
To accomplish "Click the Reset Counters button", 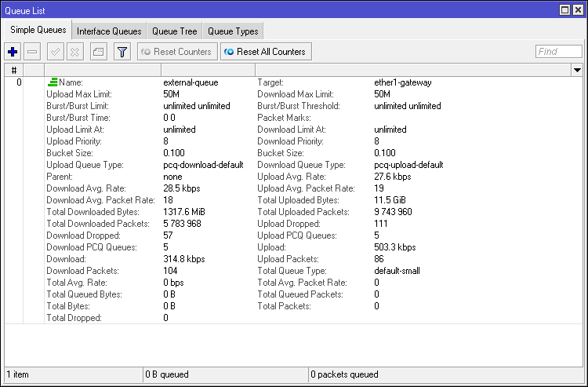I will [177, 52].
